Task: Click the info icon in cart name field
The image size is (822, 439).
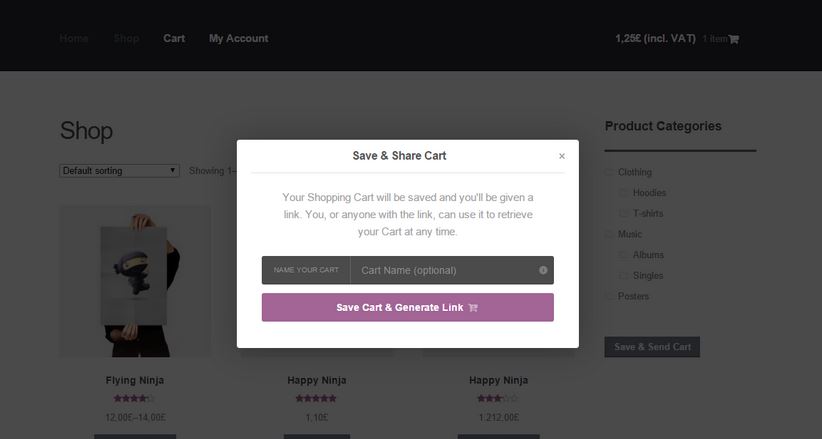Action: click(x=543, y=270)
